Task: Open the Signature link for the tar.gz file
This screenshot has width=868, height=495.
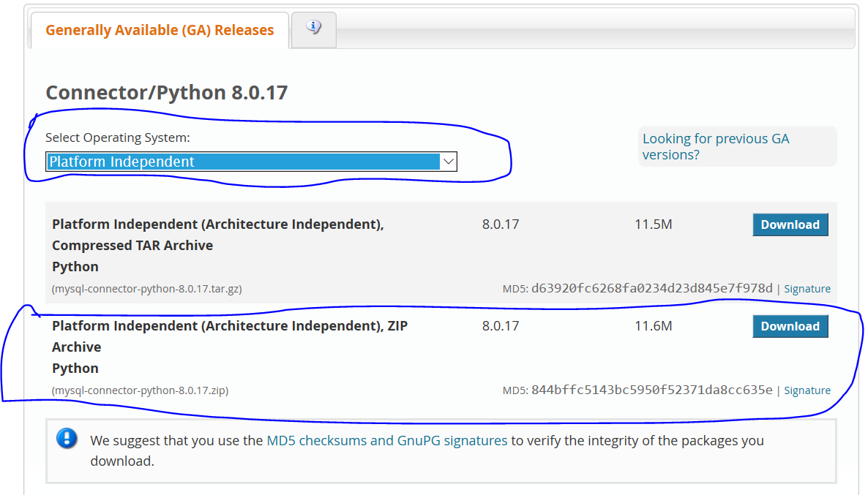Action: pos(807,289)
